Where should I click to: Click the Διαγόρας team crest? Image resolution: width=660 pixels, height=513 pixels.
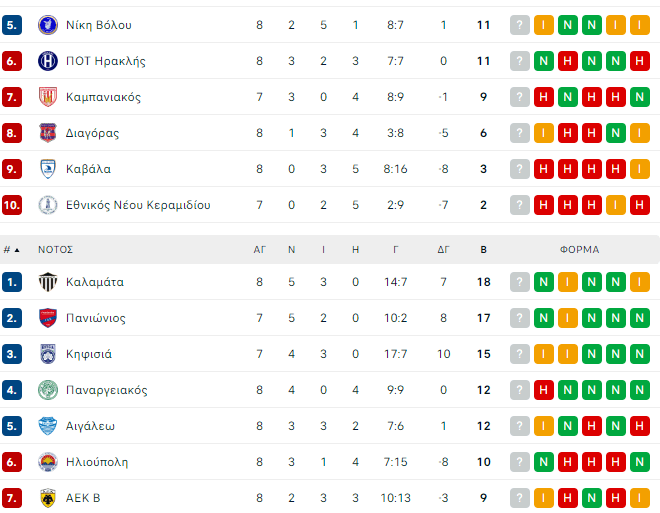[48, 133]
